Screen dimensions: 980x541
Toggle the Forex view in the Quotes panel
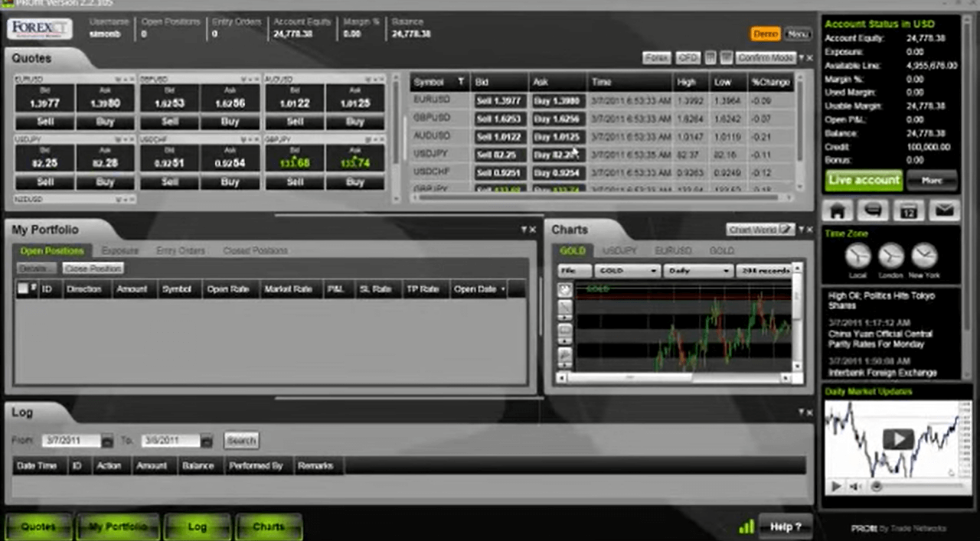[657, 57]
